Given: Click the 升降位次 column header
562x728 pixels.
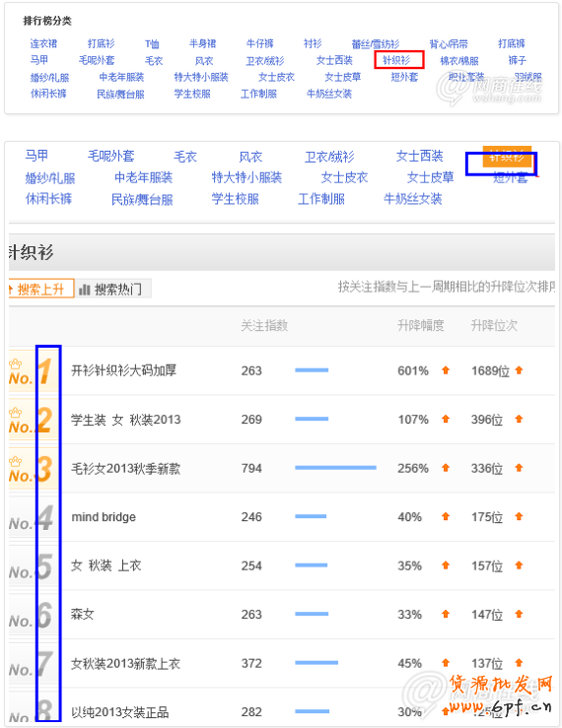Looking at the screenshot, I should point(494,325).
